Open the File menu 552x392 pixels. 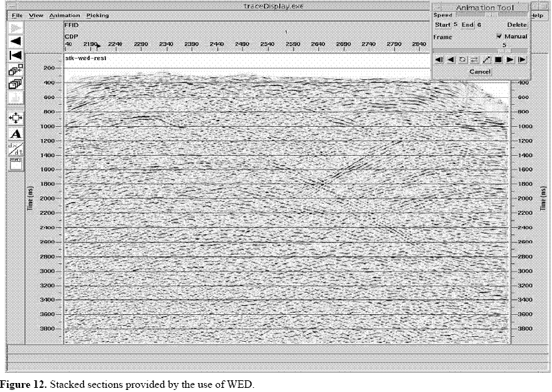click(x=17, y=15)
